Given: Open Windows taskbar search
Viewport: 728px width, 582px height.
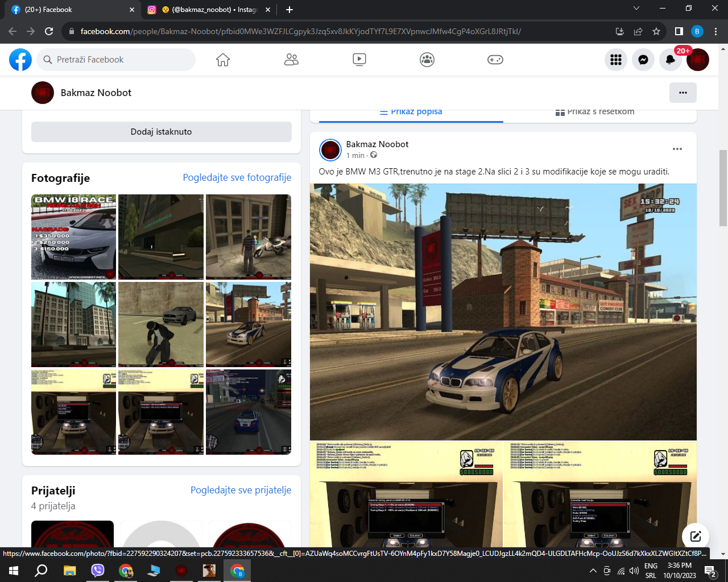Looking at the screenshot, I should coord(41,571).
